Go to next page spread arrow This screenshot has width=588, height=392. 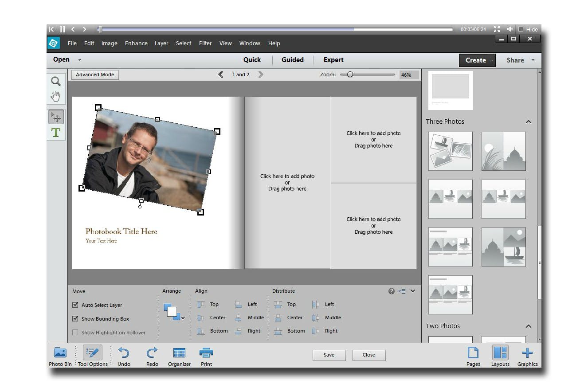tap(261, 74)
